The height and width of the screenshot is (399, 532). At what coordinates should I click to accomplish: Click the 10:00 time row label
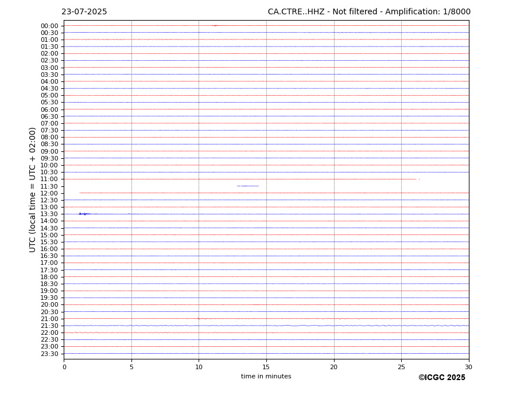pos(49,165)
